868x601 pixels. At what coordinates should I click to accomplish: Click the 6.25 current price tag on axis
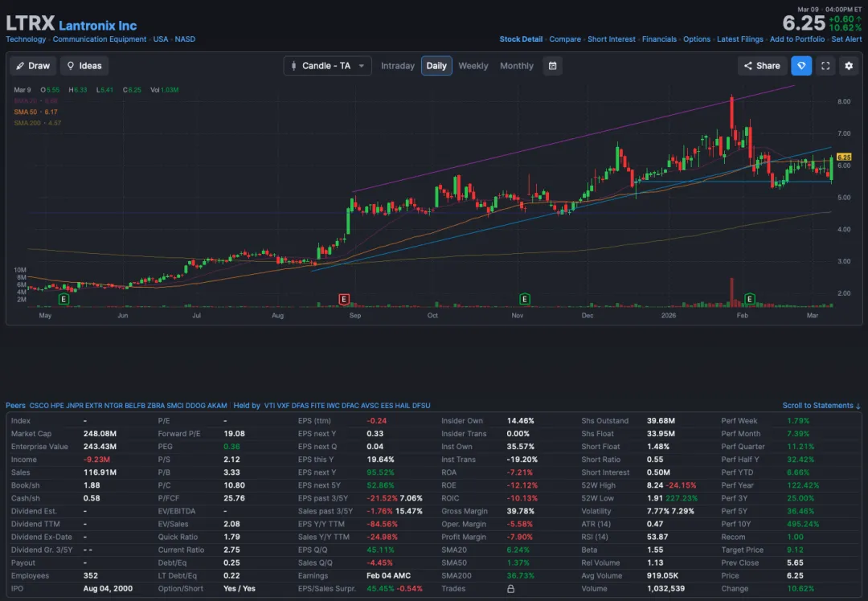coord(844,157)
